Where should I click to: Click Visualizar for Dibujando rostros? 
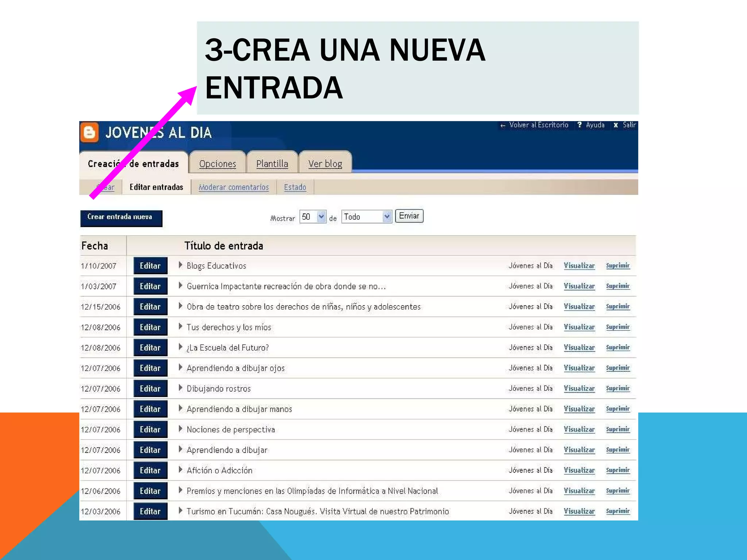point(579,388)
